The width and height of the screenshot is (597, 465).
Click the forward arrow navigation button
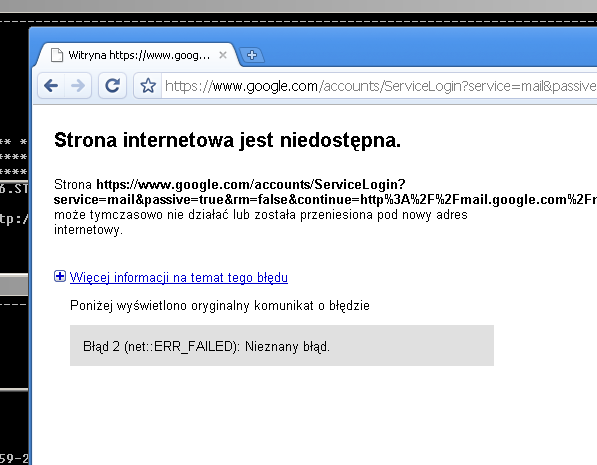(x=78, y=86)
